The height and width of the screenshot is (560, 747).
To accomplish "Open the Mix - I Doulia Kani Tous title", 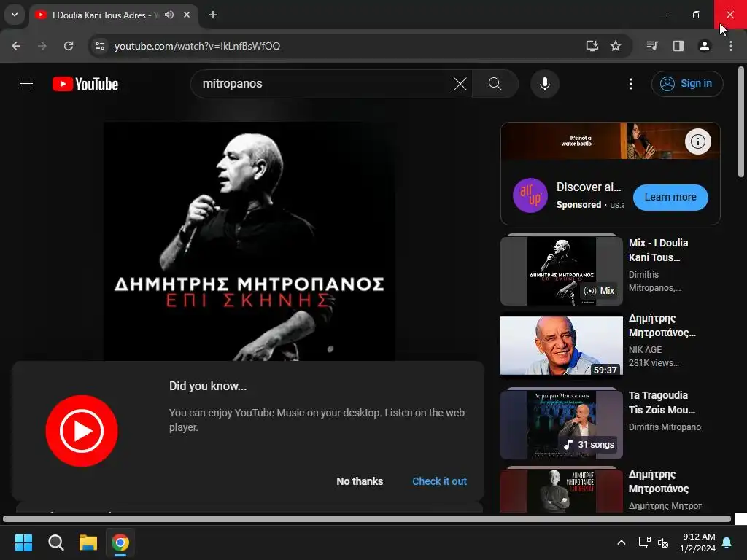I will click(x=659, y=250).
